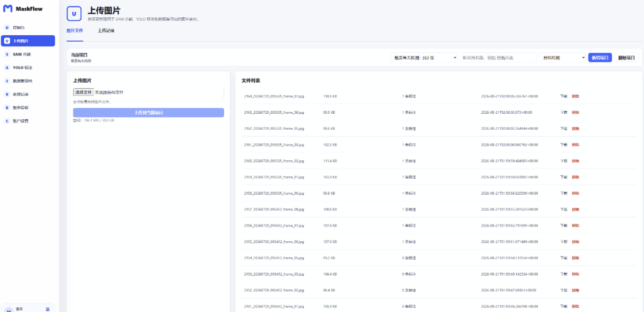Download file 2154 frame_05.jpg
644x312 pixels.
pos(563,258)
